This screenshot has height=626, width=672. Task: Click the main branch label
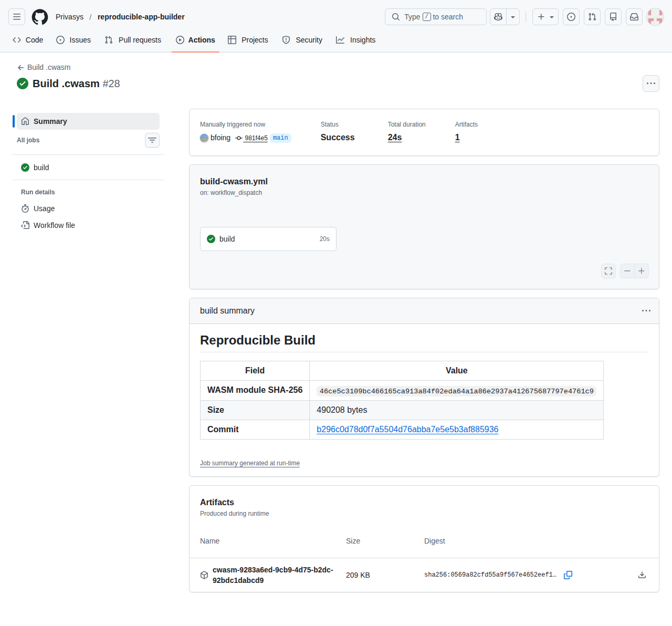pyautogui.click(x=280, y=138)
